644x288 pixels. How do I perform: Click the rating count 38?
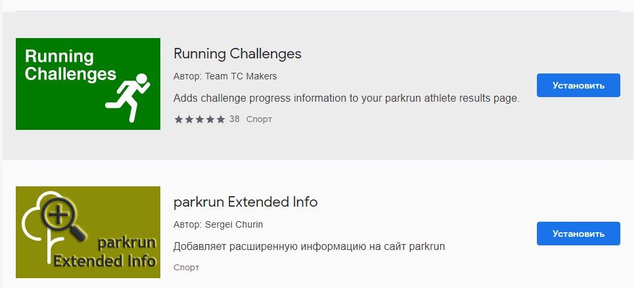pos(235,119)
